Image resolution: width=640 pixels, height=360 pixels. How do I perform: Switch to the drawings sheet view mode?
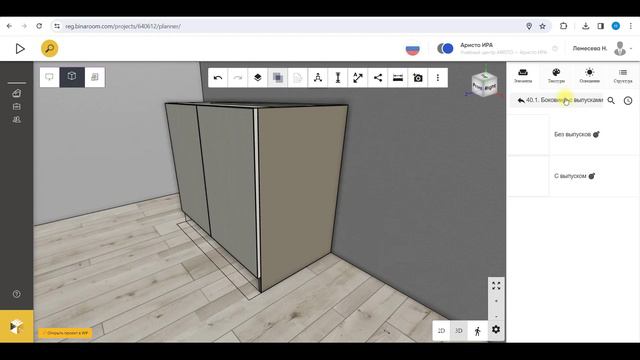coord(95,77)
